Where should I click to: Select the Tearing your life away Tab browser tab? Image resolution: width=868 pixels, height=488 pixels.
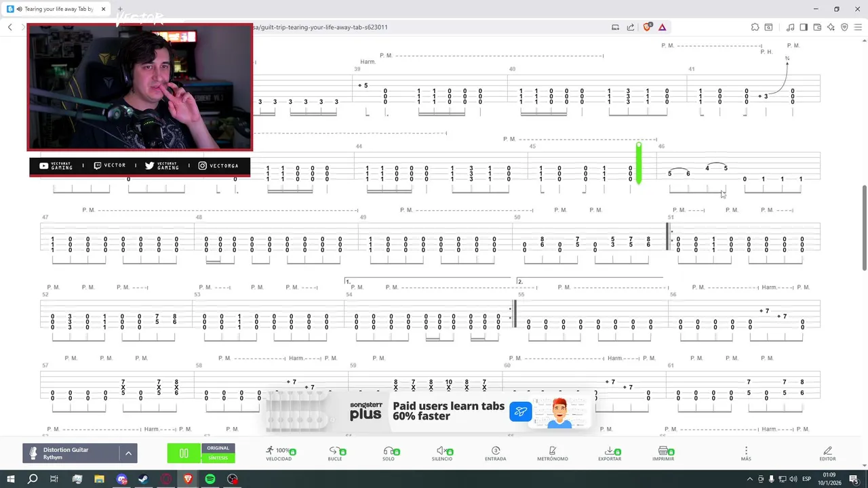coord(57,9)
